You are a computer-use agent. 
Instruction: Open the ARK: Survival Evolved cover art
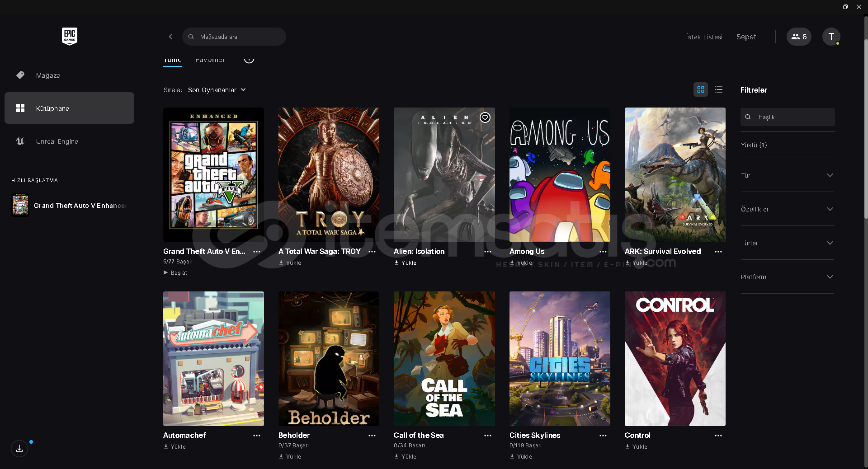point(675,175)
